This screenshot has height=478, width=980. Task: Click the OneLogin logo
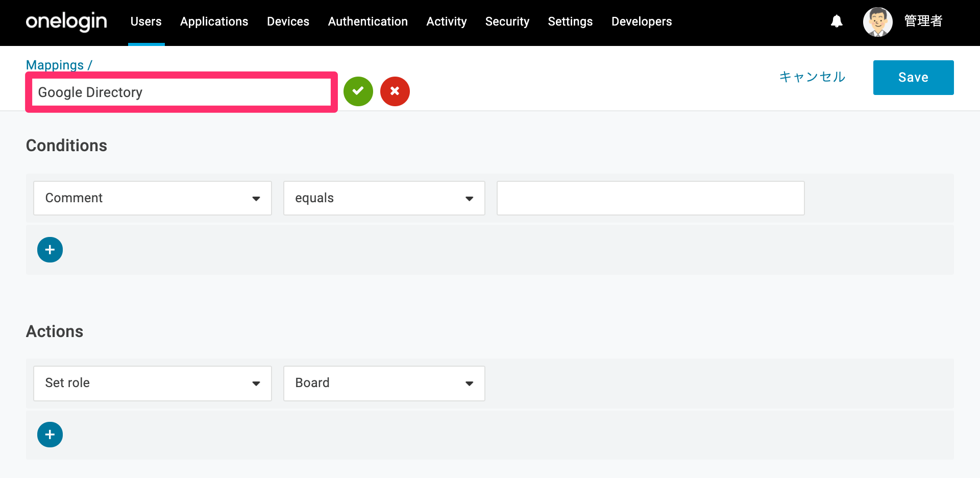(66, 21)
